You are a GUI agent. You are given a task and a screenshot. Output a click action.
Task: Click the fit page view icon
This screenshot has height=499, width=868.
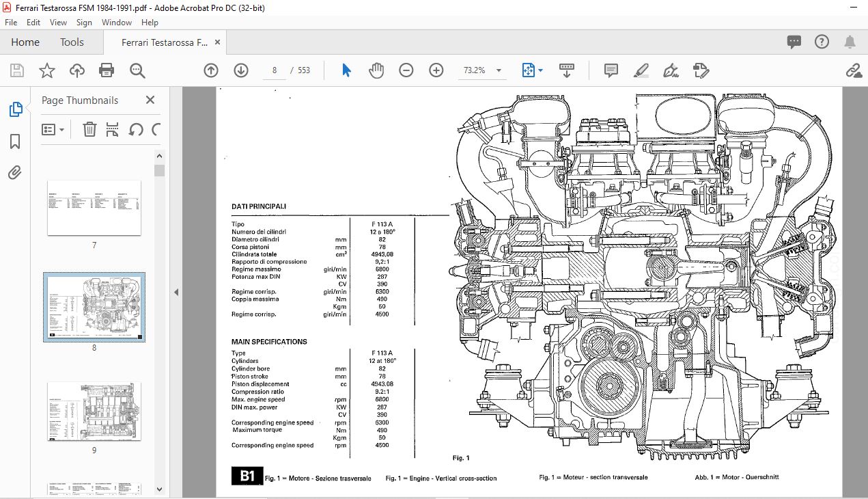(528, 70)
